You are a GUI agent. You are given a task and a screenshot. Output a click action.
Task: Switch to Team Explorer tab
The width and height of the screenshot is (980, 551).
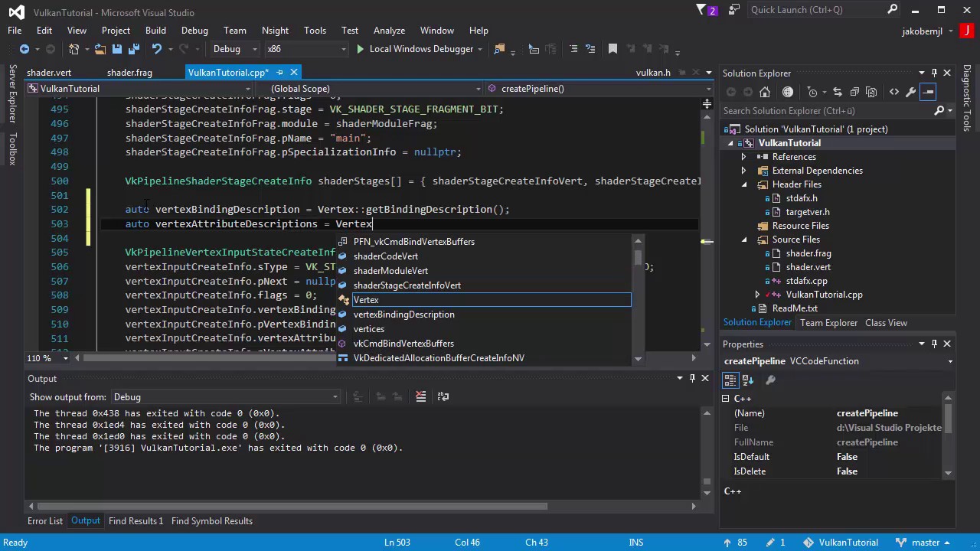point(829,323)
